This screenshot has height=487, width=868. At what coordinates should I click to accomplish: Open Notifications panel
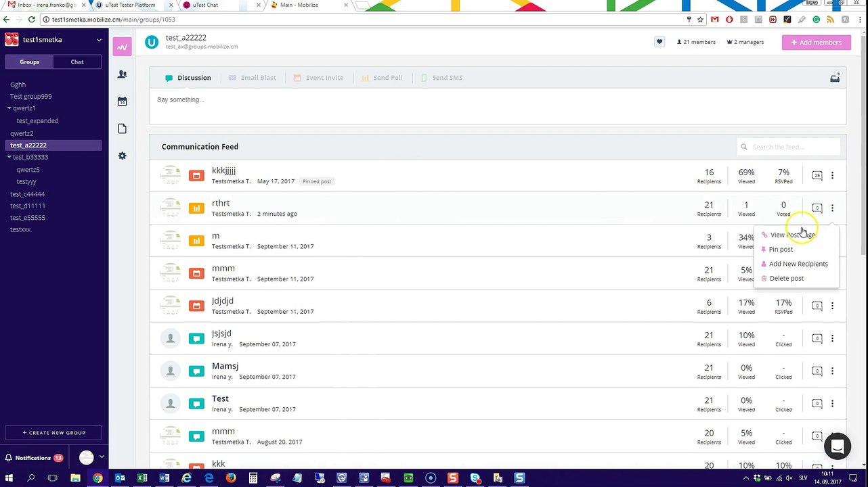34,458
